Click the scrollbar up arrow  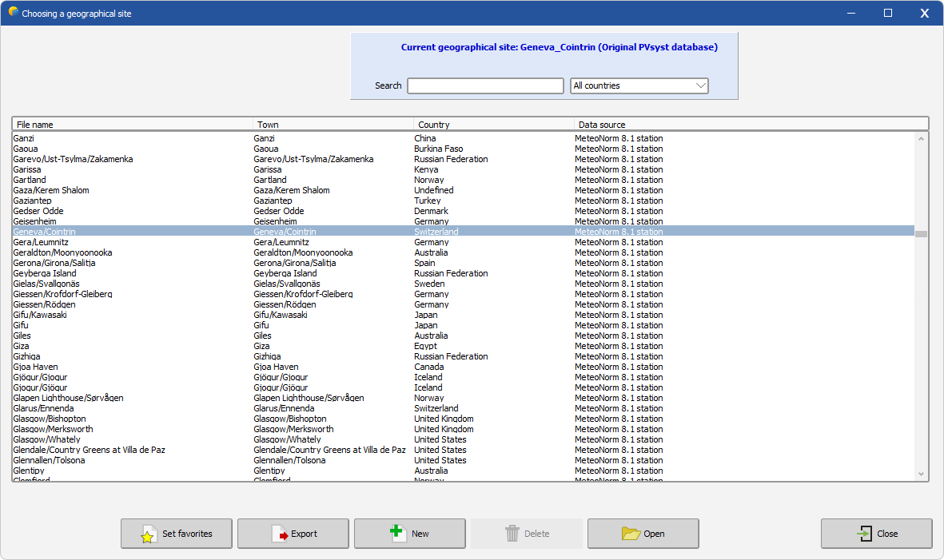tap(921, 139)
